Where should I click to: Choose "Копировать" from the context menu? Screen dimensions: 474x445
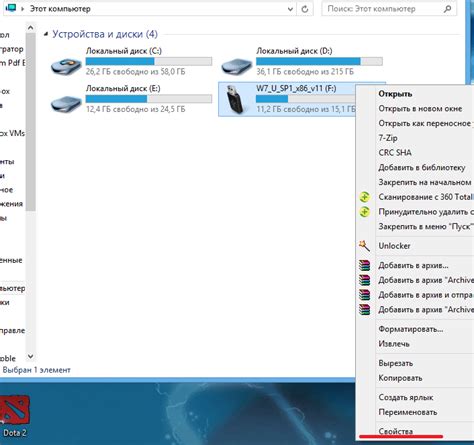point(400,378)
